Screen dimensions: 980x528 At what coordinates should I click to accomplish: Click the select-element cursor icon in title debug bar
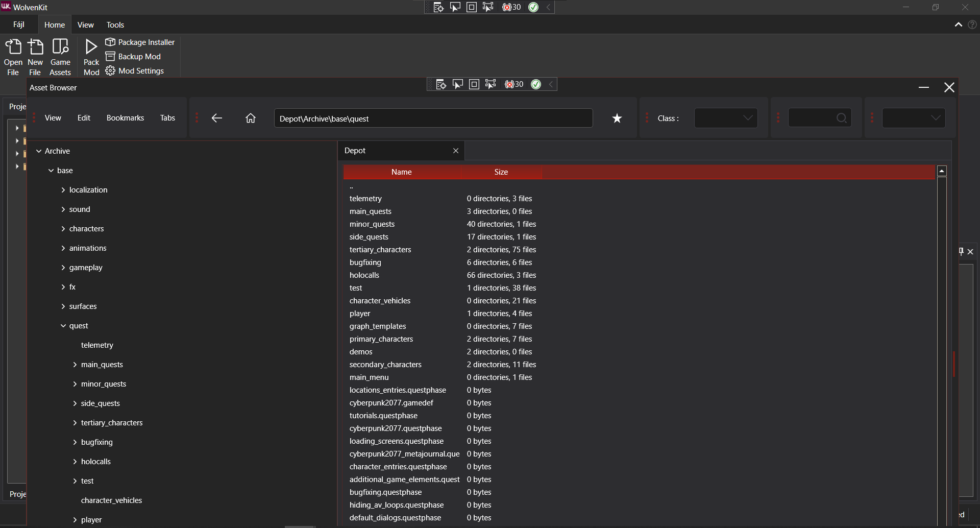(455, 7)
